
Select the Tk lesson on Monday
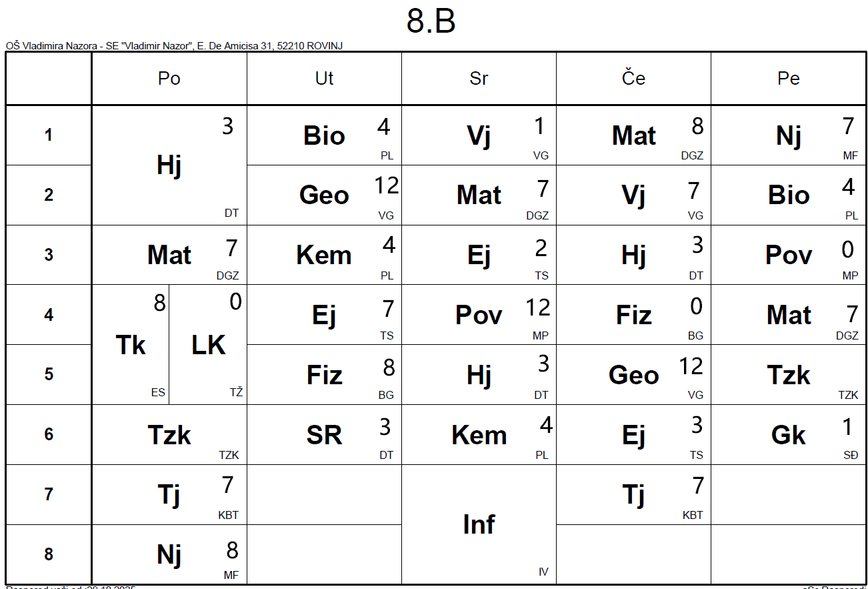pyautogui.click(x=131, y=345)
